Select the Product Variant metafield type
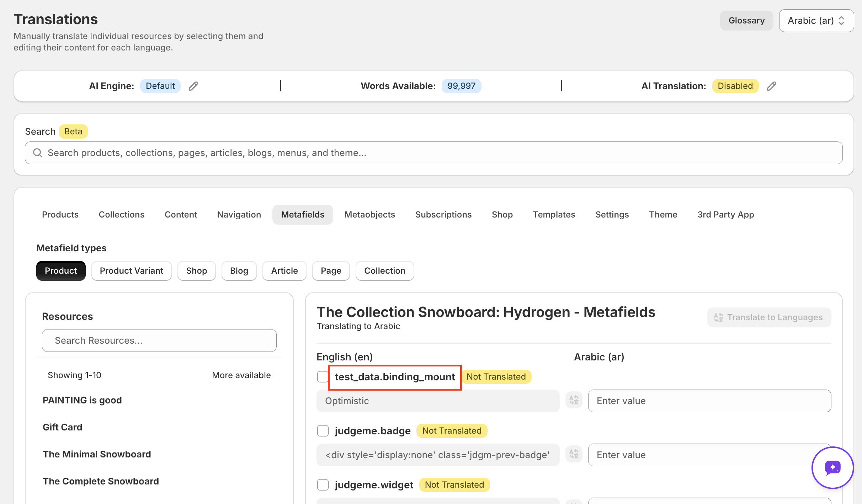862x504 pixels. 131,271
